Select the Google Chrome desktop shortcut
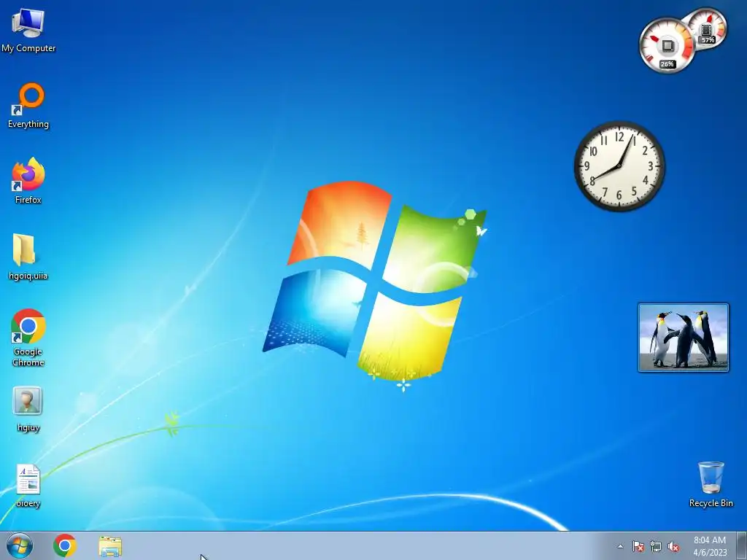 tap(28, 338)
